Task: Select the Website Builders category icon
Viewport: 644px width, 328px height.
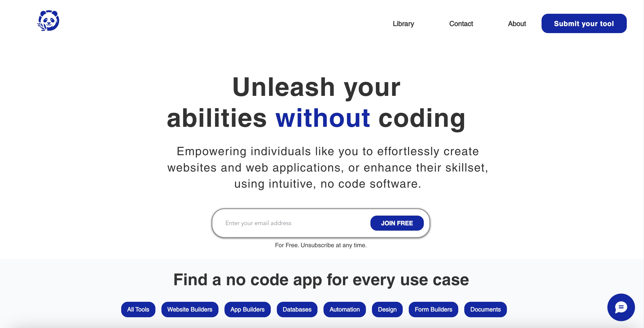Action: 190,310
